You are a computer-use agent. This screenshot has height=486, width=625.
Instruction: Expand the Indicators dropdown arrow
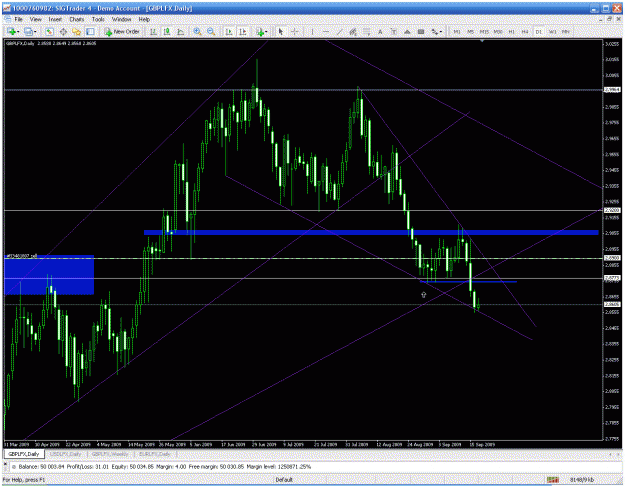pyautogui.click(x=267, y=32)
